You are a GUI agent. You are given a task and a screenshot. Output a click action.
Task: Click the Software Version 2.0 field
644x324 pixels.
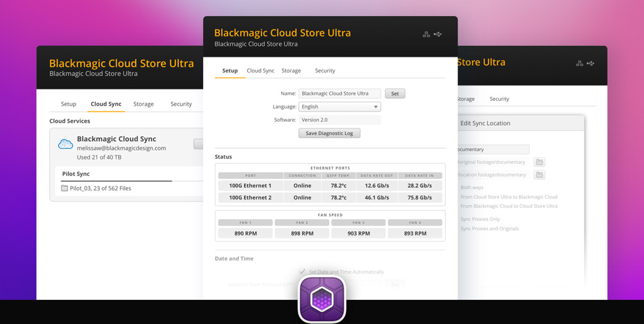pyautogui.click(x=340, y=120)
